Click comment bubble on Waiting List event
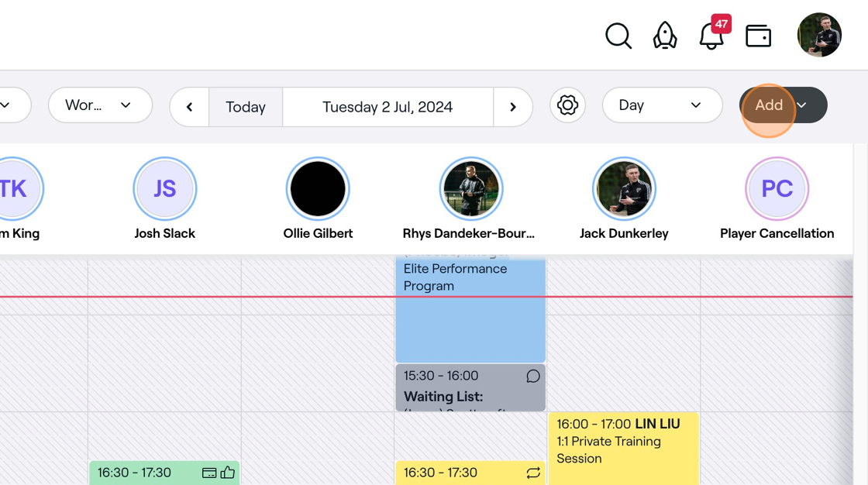Screen dimensions: 868x485 pyautogui.click(x=533, y=376)
